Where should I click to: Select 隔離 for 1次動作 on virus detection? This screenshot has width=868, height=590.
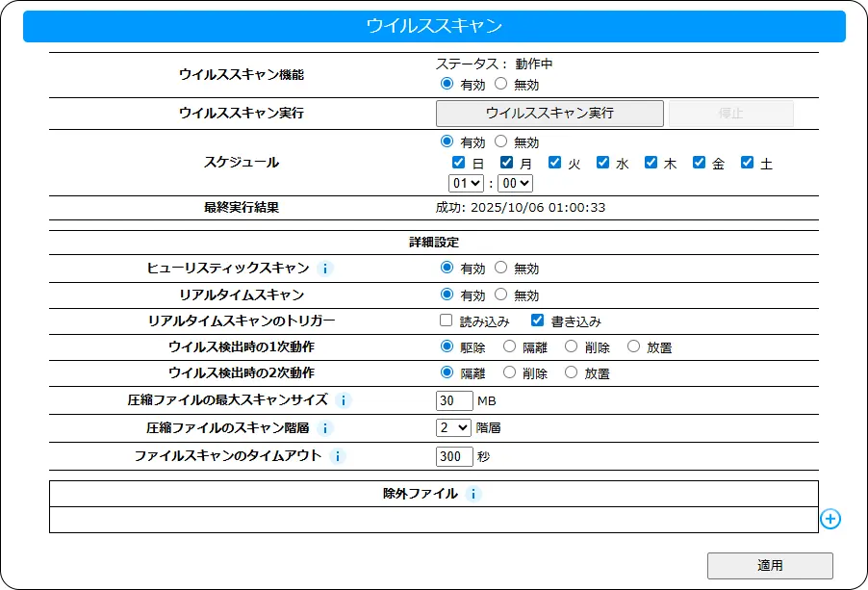(x=510, y=346)
